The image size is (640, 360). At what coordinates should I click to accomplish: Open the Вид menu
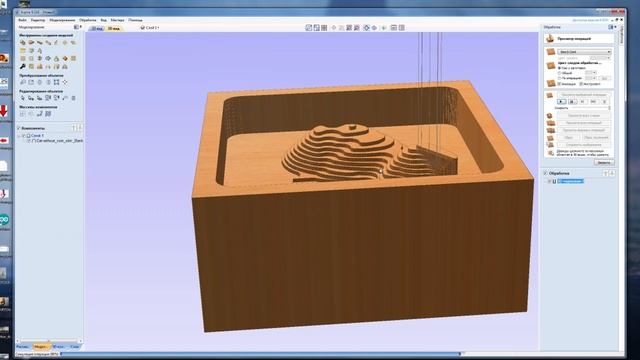(104, 20)
